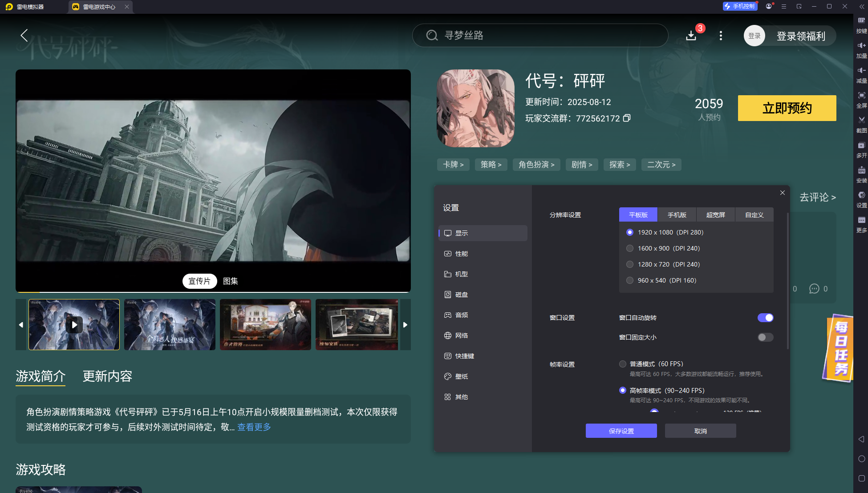The image size is (868, 493).
Task: Open the 音频 audio settings
Action: tap(461, 315)
